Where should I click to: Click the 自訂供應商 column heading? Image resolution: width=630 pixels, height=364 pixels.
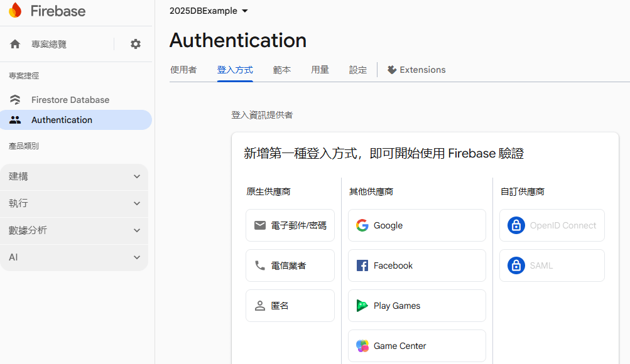(x=523, y=192)
